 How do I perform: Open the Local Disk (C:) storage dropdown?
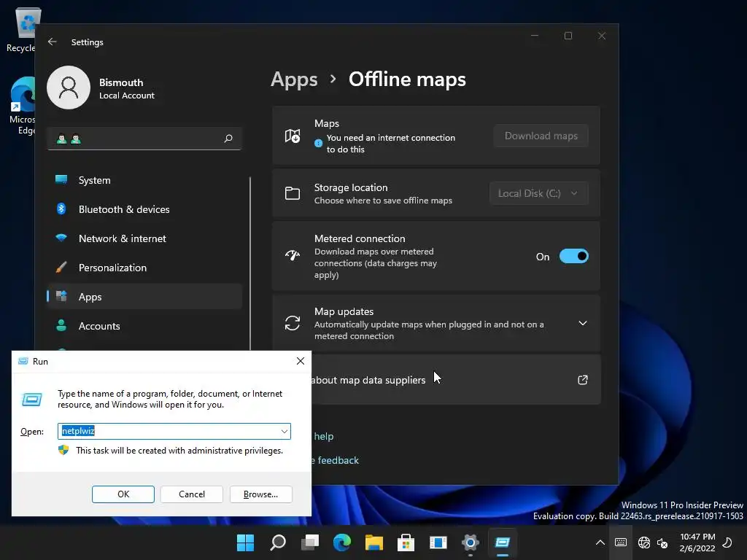click(x=538, y=193)
